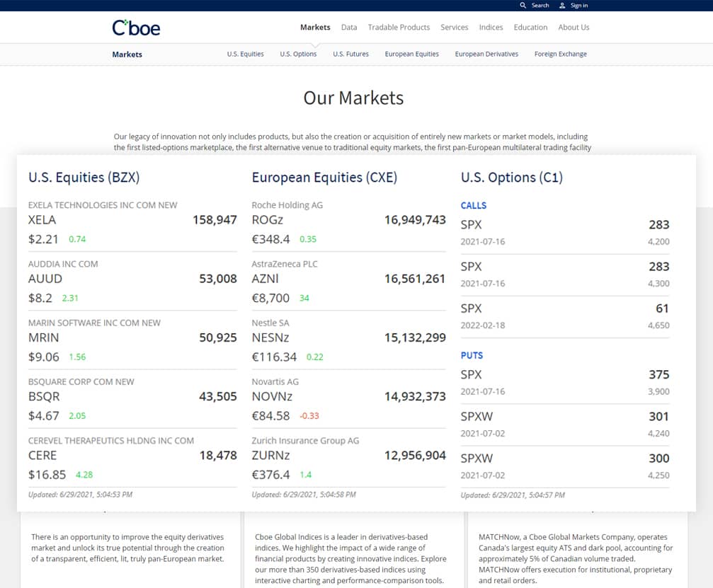Click SPX call with strike 4,200
This screenshot has width=713, height=588.
[x=565, y=233]
